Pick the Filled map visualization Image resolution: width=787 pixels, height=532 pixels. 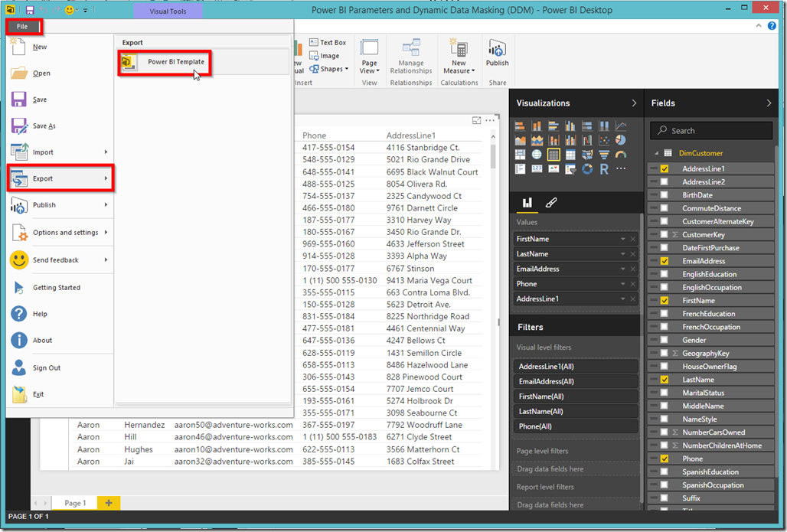coord(587,154)
